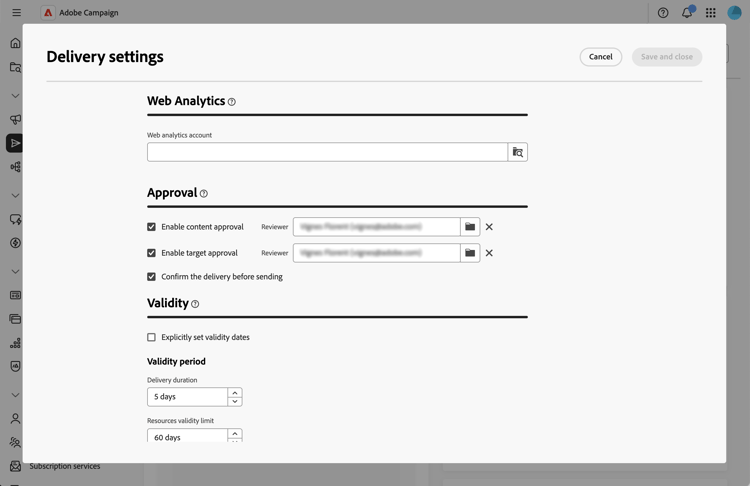Decrease the delivery duration stepper

pyautogui.click(x=235, y=401)
